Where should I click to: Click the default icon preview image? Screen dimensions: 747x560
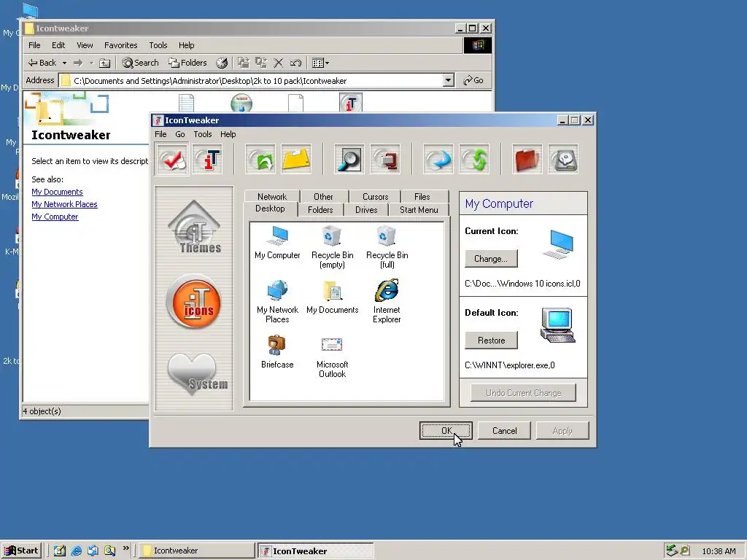558,325
